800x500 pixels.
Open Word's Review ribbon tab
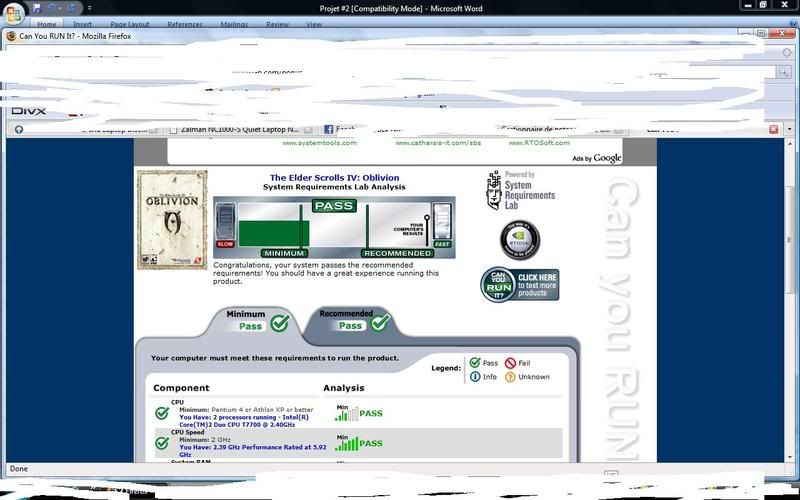(x=277, y=24)
